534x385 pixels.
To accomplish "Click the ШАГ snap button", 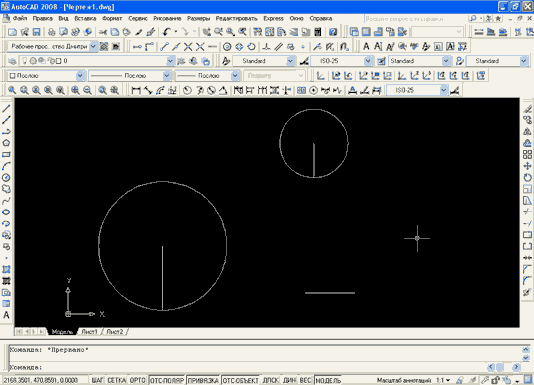I will pos(97,380).
